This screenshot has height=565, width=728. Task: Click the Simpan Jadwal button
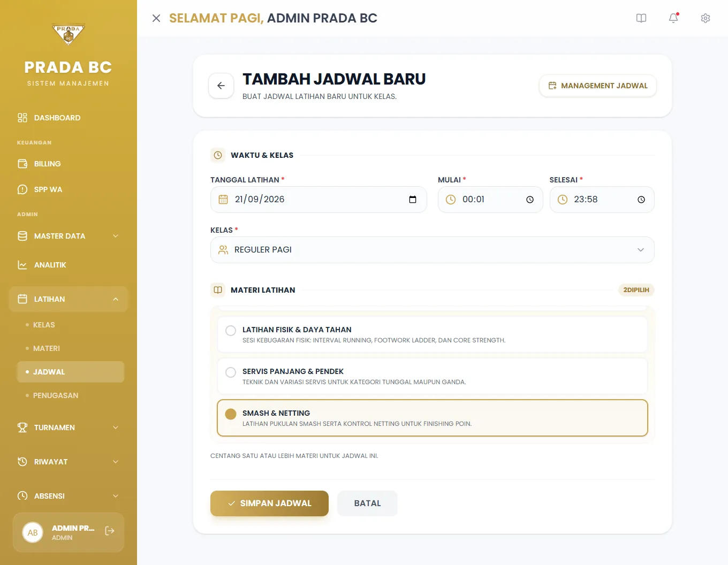tap(269, 503)
